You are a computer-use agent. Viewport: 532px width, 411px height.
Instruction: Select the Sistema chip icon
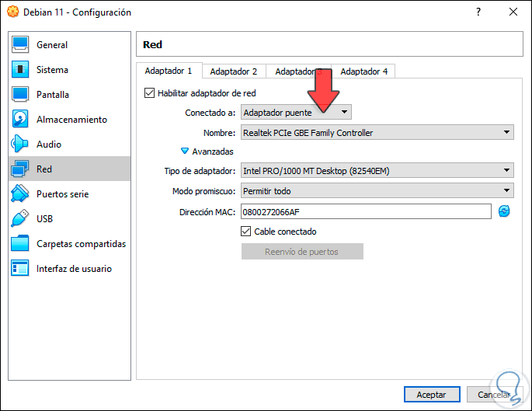[21, 70]
